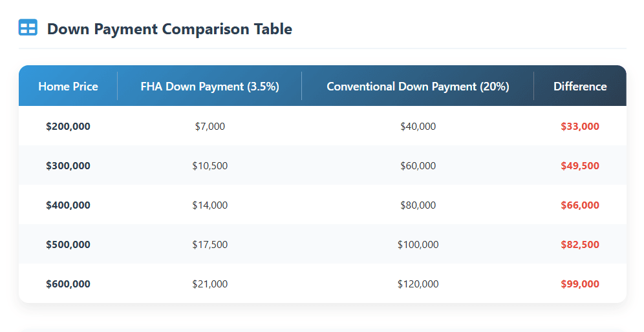Select the $500,000 home price cell

(x=68, y=245)
